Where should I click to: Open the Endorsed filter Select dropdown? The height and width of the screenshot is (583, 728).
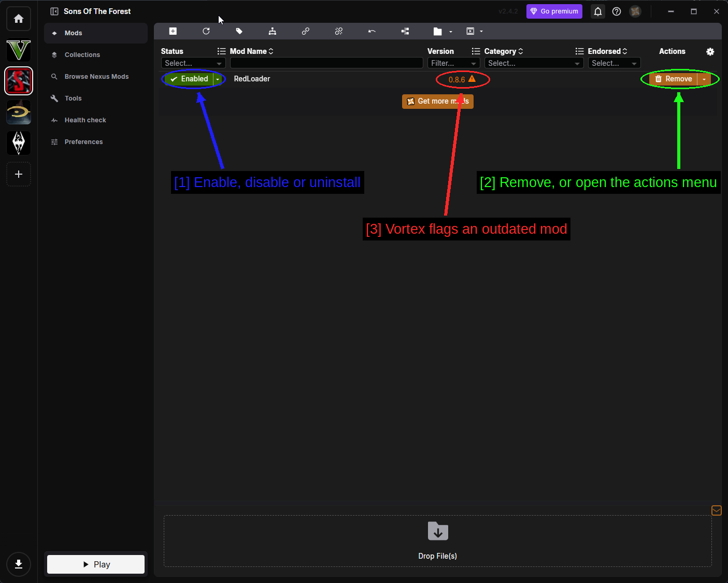(614, 63)
